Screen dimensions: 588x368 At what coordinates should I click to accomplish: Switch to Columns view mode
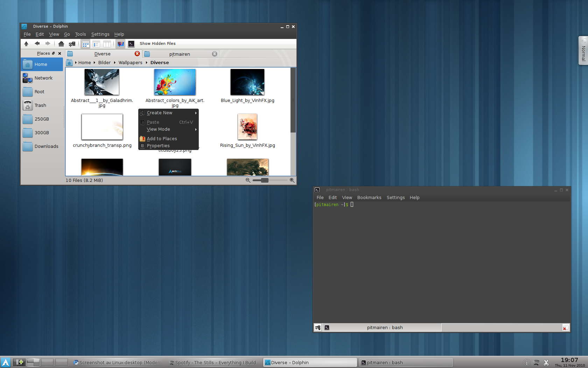[107, 44]
